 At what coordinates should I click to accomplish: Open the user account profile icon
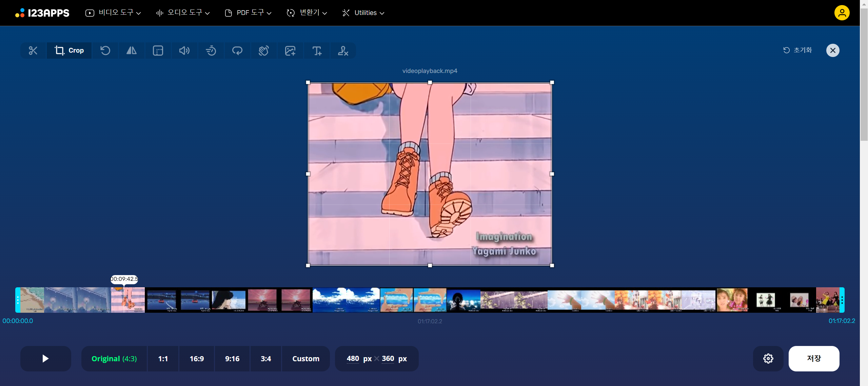tap(842, 13)
